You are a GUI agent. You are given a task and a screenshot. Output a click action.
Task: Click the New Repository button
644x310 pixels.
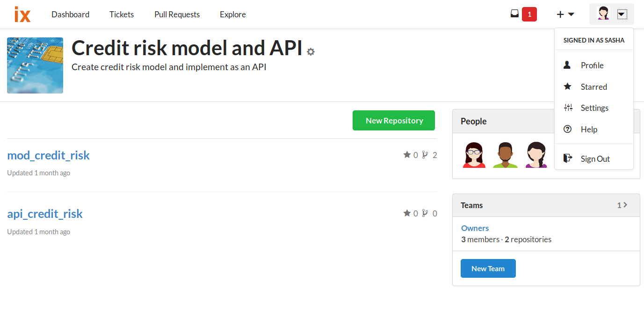[x=394, y=121]
